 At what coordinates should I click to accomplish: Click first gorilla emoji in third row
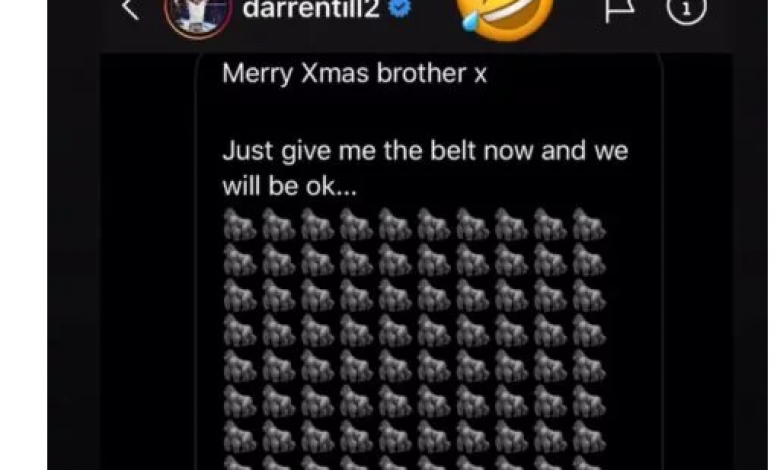(240, 295)
